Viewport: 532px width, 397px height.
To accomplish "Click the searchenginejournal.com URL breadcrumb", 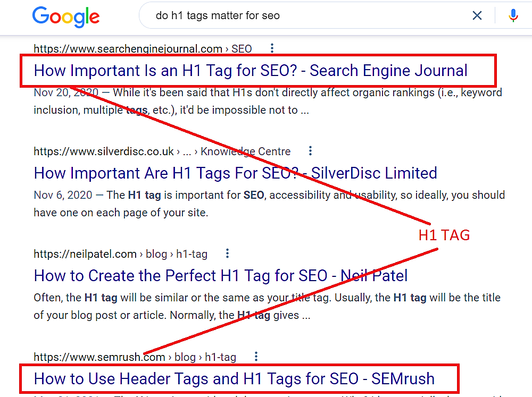I will pos(143,49).
